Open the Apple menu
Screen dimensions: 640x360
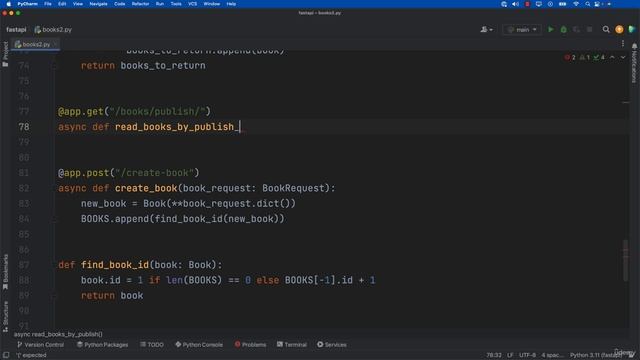pos(9,4)
